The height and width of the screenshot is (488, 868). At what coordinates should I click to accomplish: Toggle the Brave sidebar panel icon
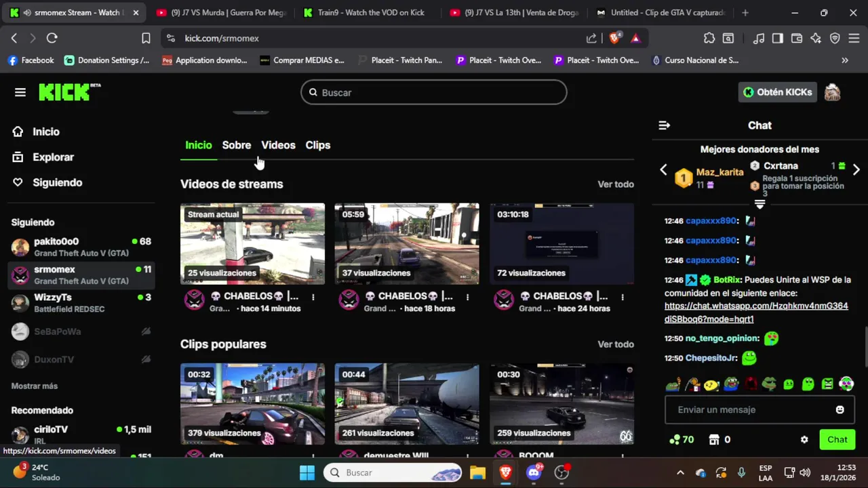pos(778,38)
